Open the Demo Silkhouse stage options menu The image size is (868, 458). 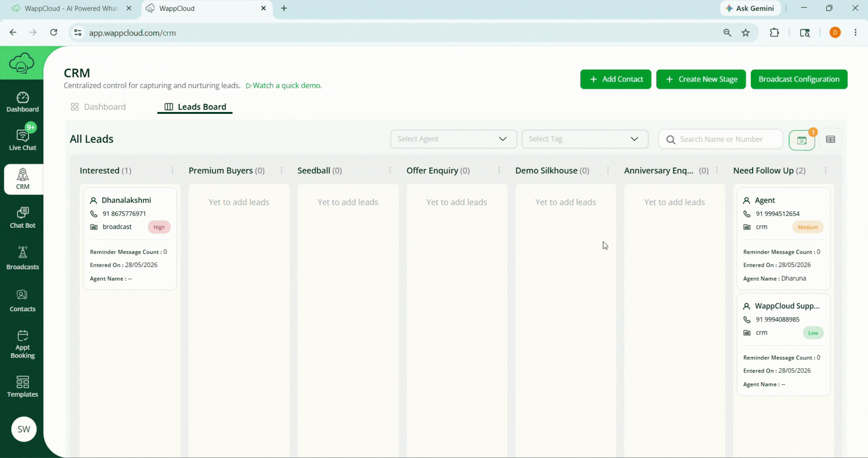pyautogui.click(x=608, y=171)
